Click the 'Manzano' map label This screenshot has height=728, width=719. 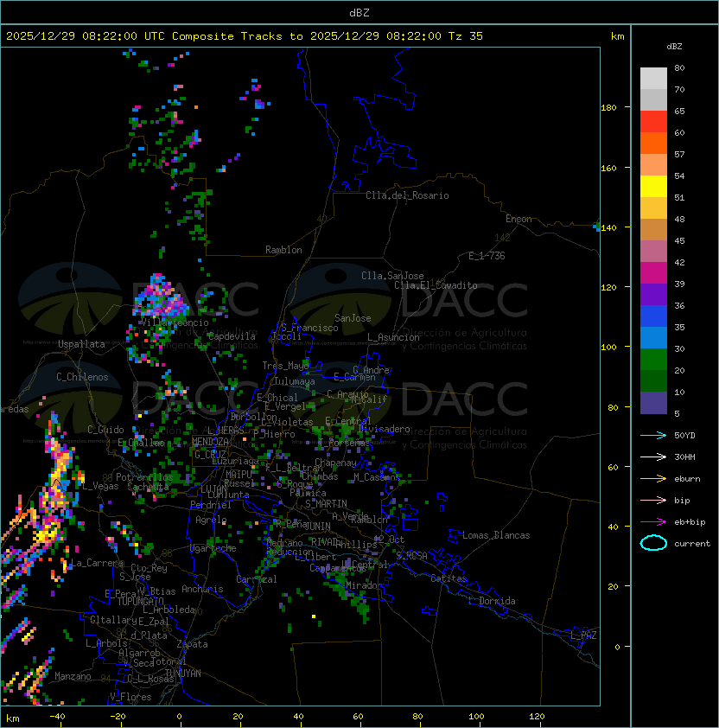[73, 676]
